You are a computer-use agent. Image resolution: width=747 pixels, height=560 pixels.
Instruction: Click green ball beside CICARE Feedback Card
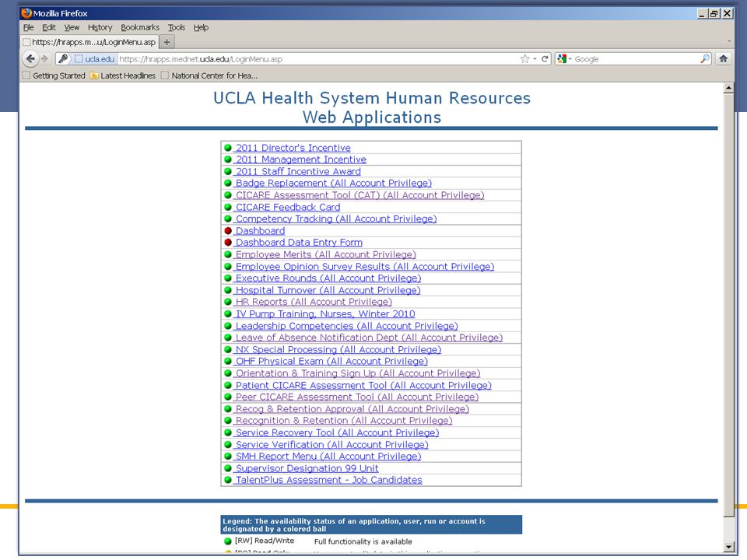(228, 207)
